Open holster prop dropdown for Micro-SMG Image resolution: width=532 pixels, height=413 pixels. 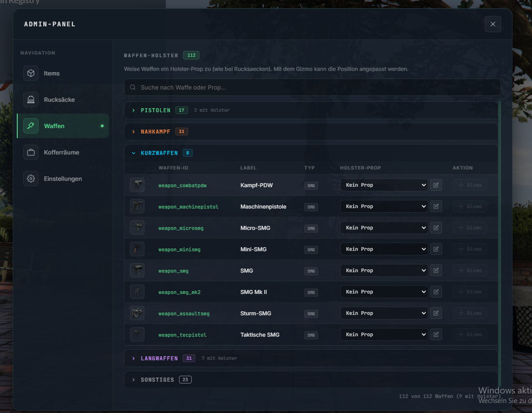[x=384, y=228]
